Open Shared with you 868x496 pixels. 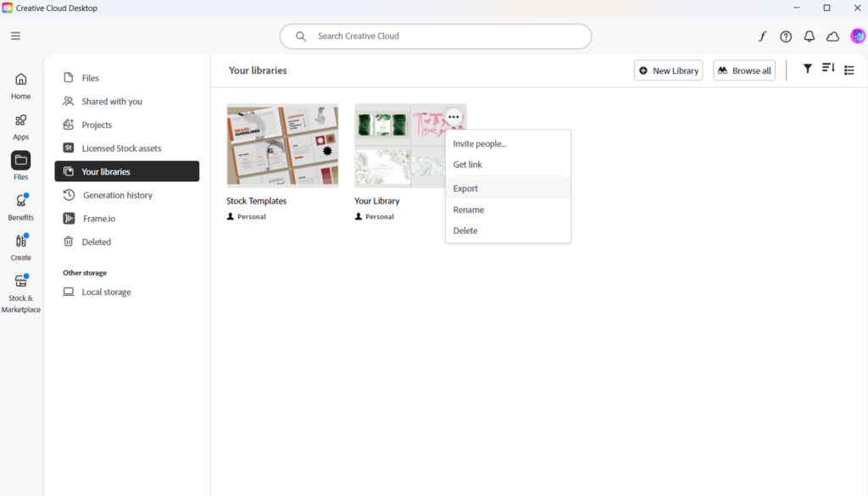[127, 101]
